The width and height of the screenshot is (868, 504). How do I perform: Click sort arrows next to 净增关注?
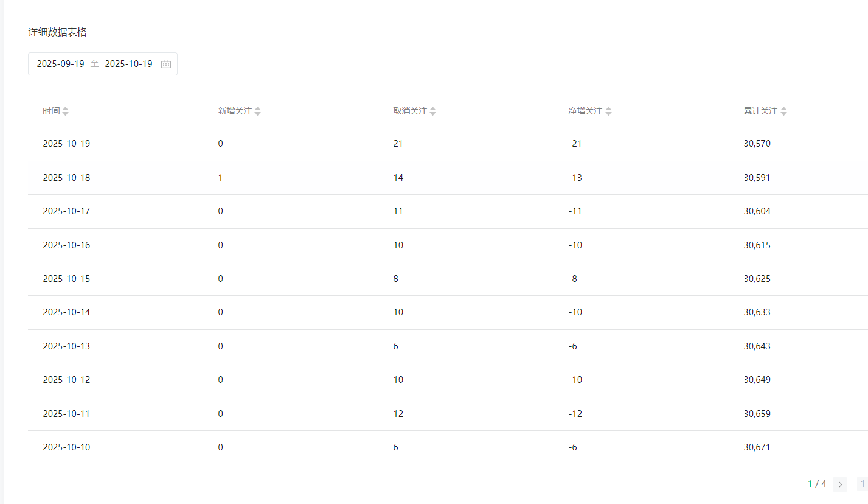608,111
